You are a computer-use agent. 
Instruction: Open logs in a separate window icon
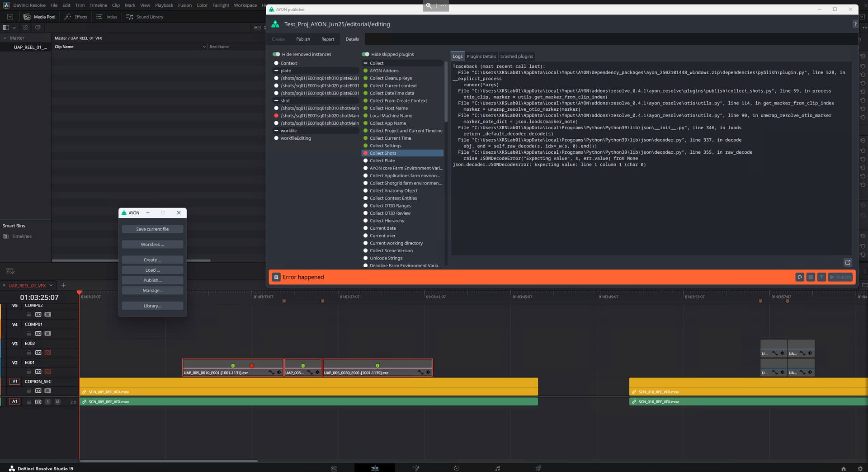[x=848, y=262]
